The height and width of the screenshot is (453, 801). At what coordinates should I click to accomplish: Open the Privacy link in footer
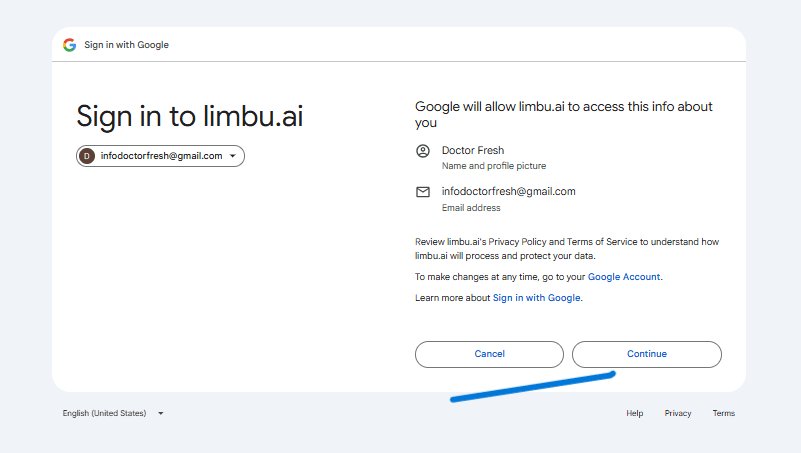(x=678, y=413)
